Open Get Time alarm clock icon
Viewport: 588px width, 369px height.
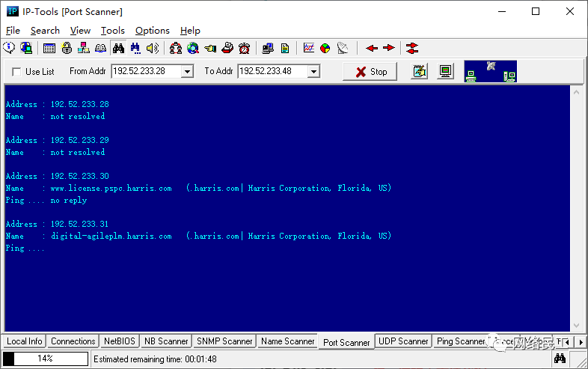coord(245,48)
